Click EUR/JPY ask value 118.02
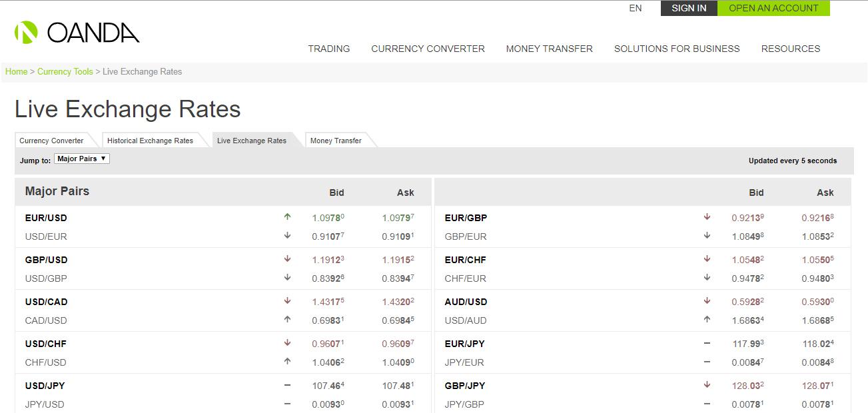Image resolution: width=868 pixels, height=413 pixels. pos(818,343)
